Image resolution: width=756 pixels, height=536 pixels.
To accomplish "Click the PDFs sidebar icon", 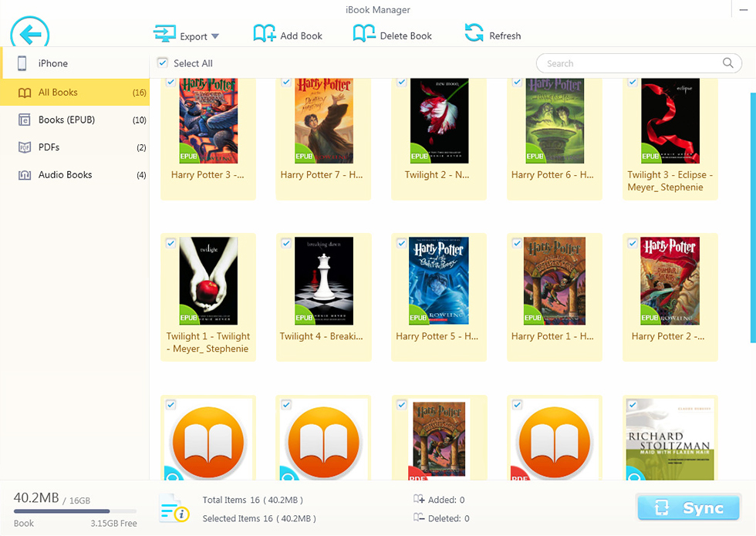I will tap(24, 147).
